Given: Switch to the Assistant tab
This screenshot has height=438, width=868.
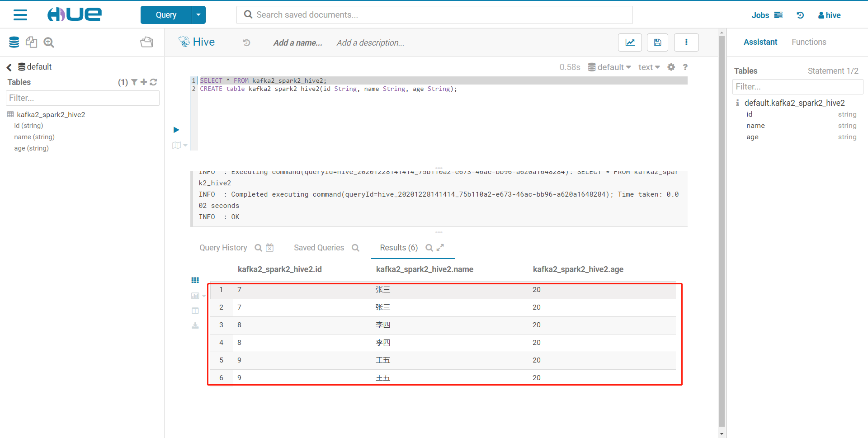Looking at the screenshot, I should click(x=760, y=42).
